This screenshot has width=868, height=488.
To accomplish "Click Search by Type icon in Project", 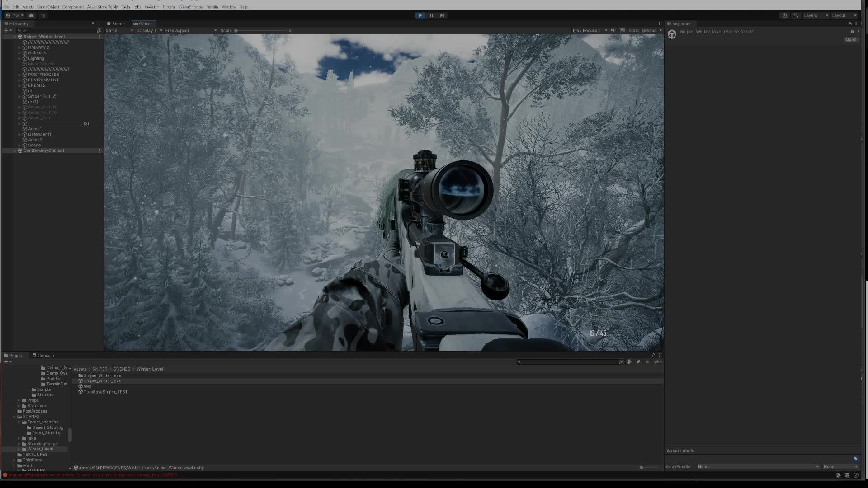I will [x=629, y=362].
